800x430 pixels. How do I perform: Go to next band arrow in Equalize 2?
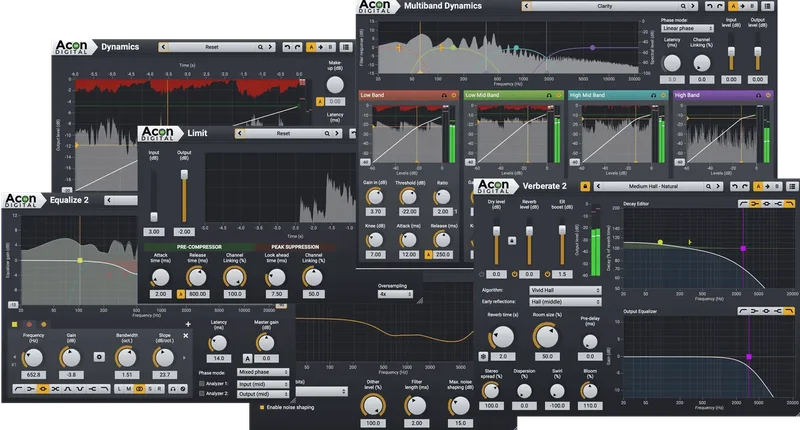184,358
